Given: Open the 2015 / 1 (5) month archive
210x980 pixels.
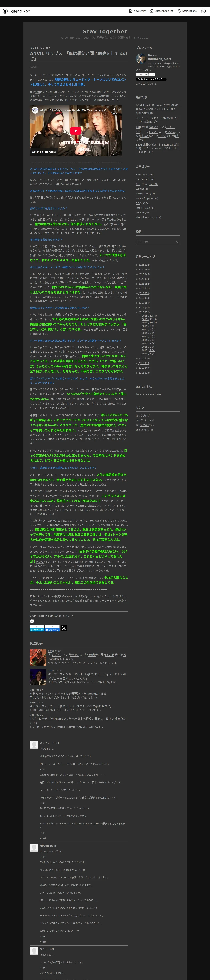Looking at the screenshot, I should coord(148,353).
